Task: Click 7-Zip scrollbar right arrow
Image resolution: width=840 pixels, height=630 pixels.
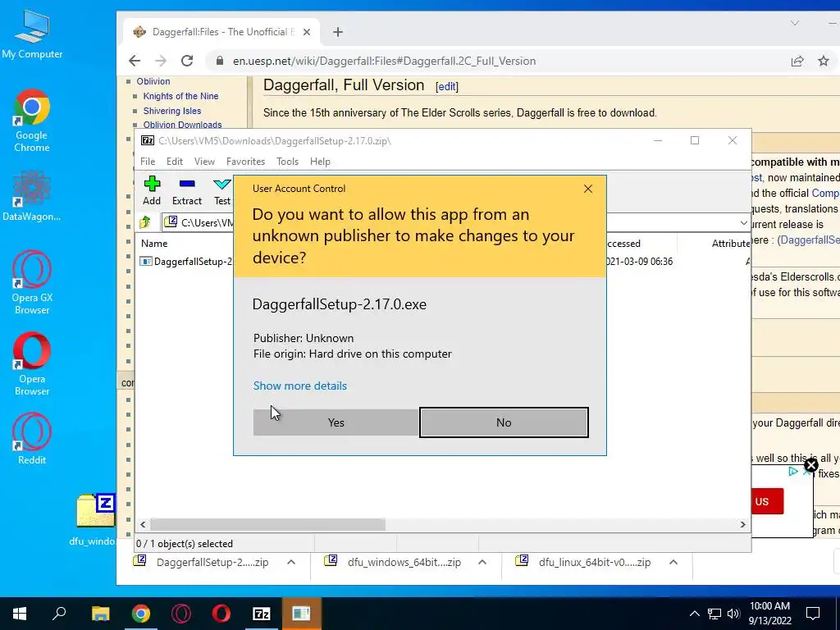Action: (743, 524)
